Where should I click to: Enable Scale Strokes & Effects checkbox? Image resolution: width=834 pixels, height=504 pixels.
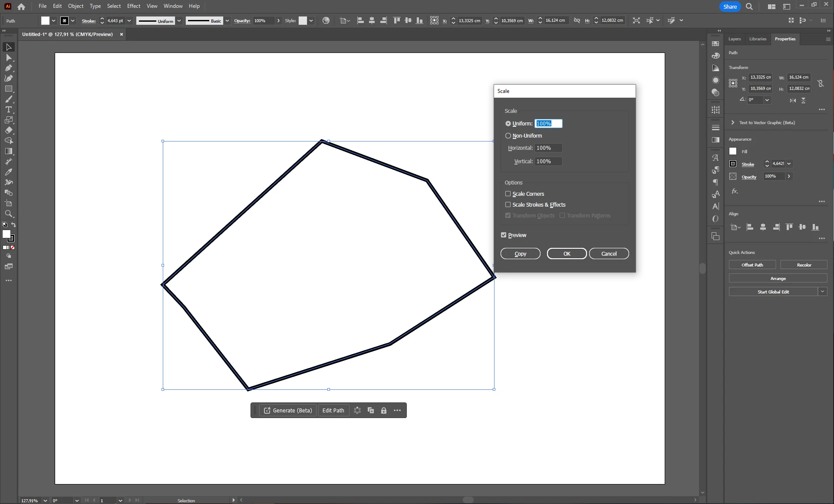[x=508, y=204]
